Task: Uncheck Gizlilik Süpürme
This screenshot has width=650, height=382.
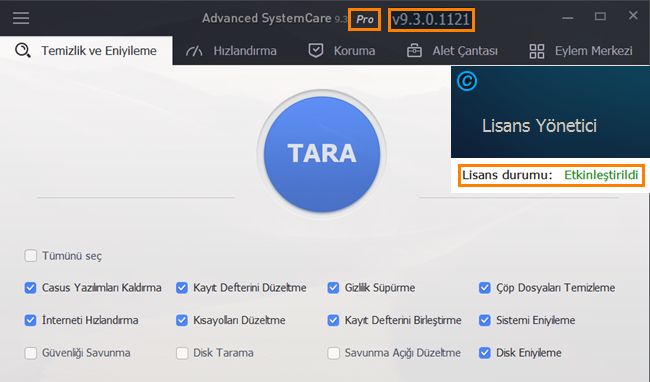Action: (333, 288)
